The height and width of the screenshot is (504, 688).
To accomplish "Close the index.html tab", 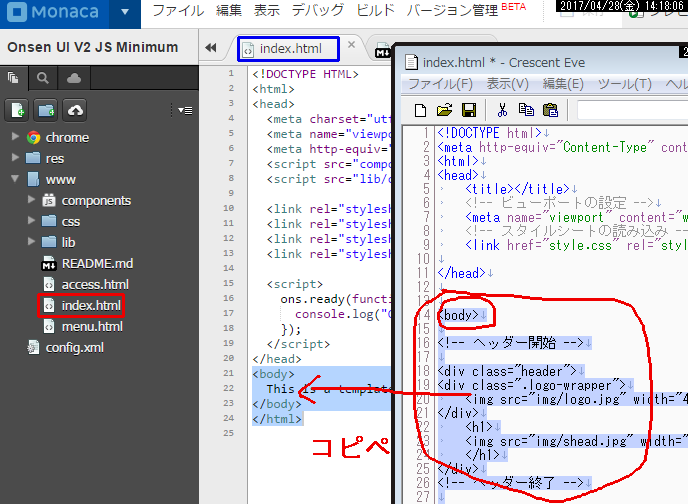I will [x=351, y=44].
